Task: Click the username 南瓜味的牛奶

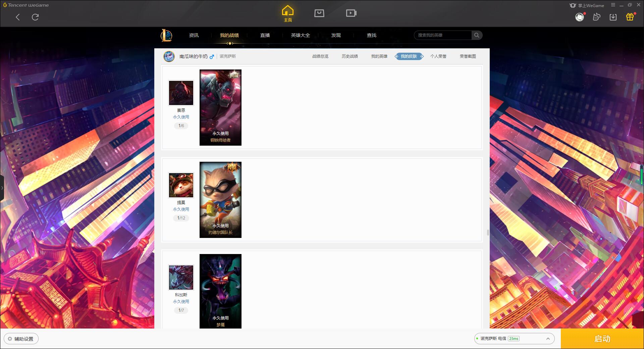Action: pyautogui.click(x=194, y=56)
